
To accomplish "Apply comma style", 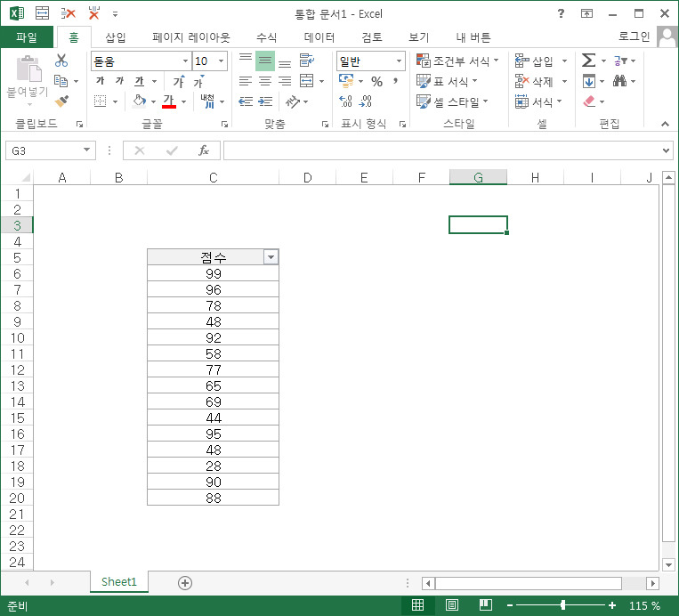I will coord(395,81).
